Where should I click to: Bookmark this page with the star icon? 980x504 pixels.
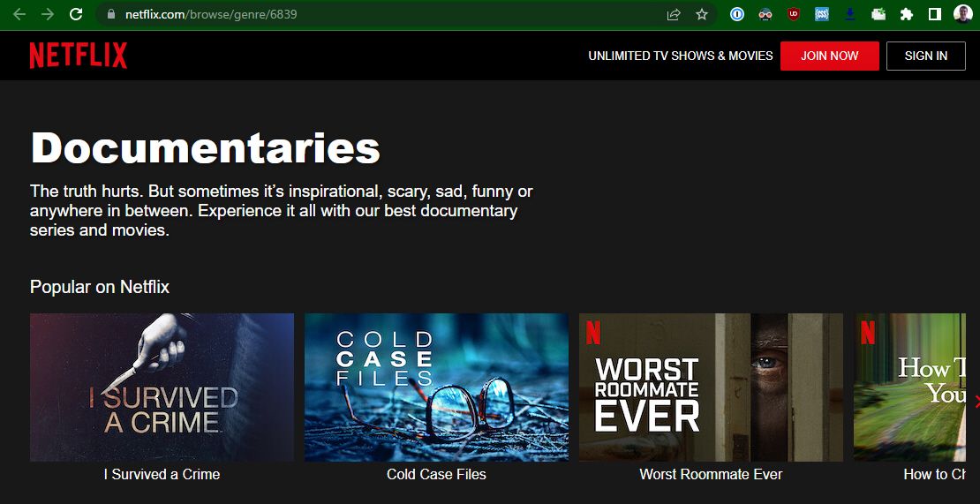pyautogui.click(x=702, y=14)
